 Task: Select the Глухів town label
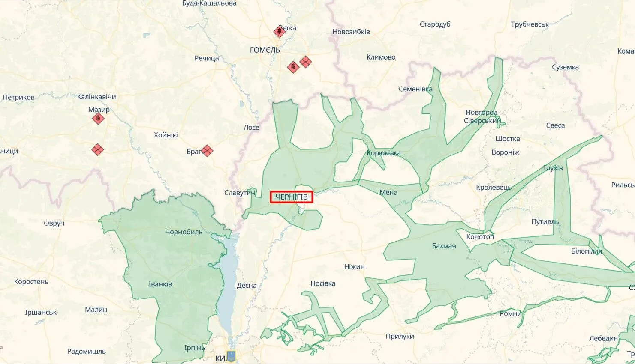(553, 168)
